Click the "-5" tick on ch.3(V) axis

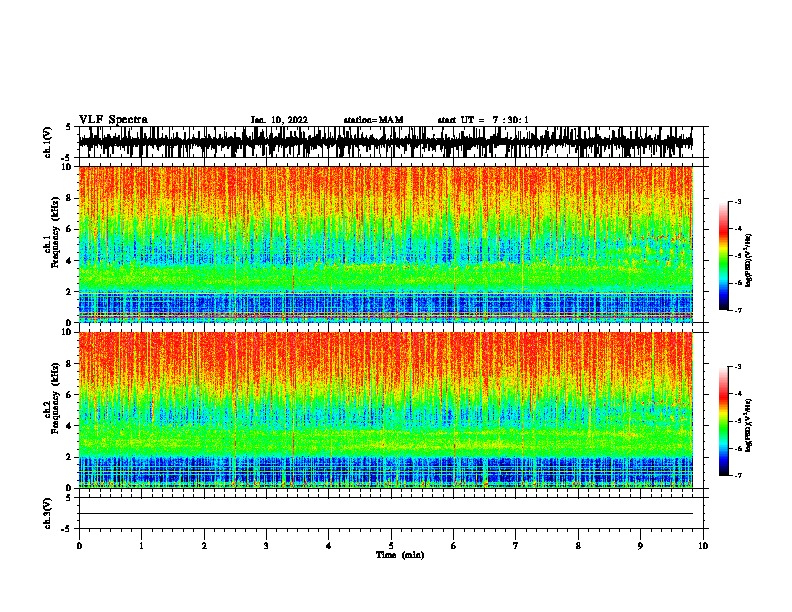67,529
